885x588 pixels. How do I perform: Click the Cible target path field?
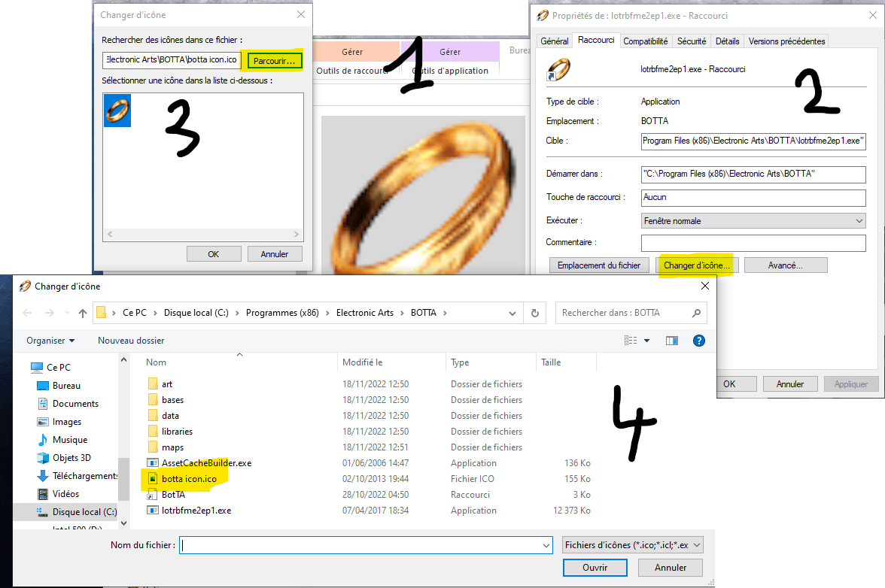[753, 141]
